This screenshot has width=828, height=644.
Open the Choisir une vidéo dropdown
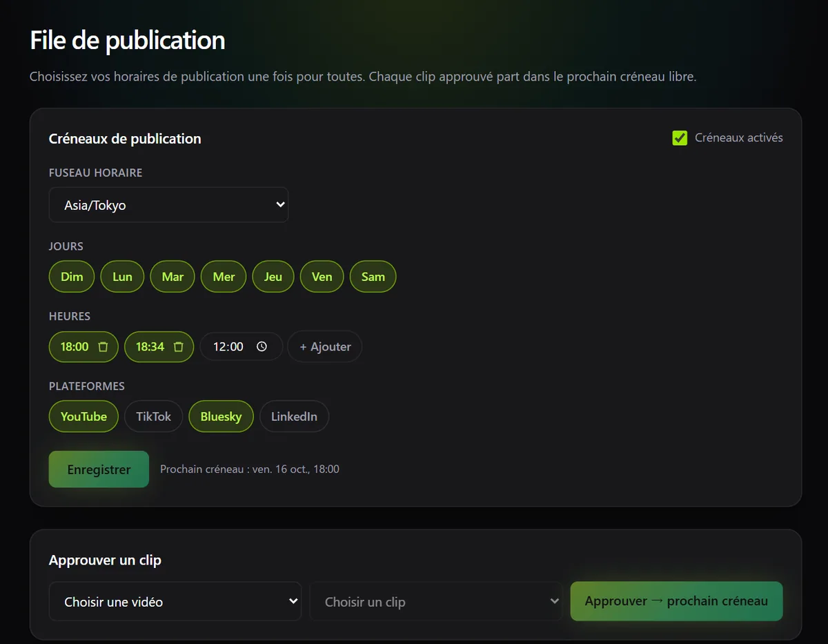175,602
